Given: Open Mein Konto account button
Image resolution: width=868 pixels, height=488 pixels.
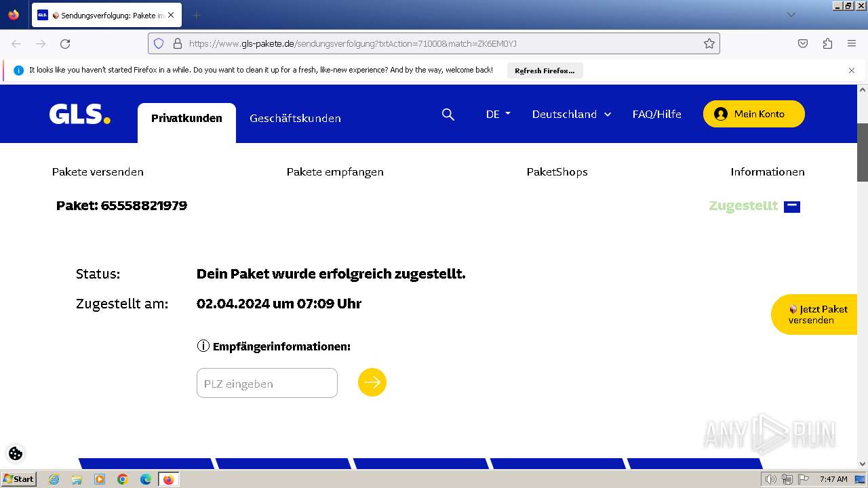Looking at the screenshot, I should click(753, 114).
